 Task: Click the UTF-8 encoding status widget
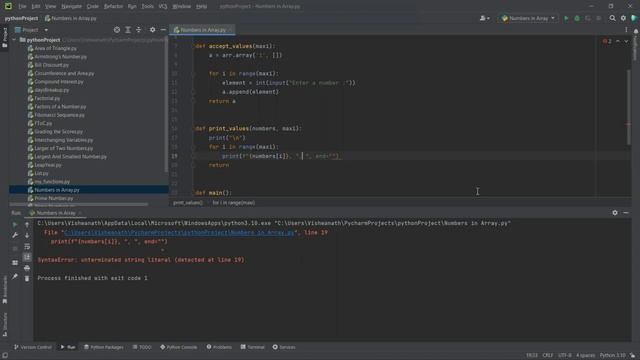point(565,355)
